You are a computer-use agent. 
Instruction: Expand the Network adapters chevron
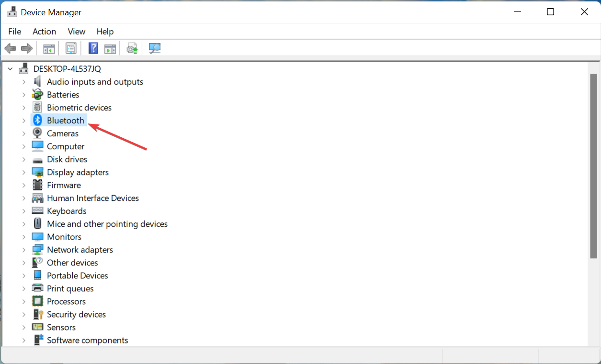coord(23,250)
